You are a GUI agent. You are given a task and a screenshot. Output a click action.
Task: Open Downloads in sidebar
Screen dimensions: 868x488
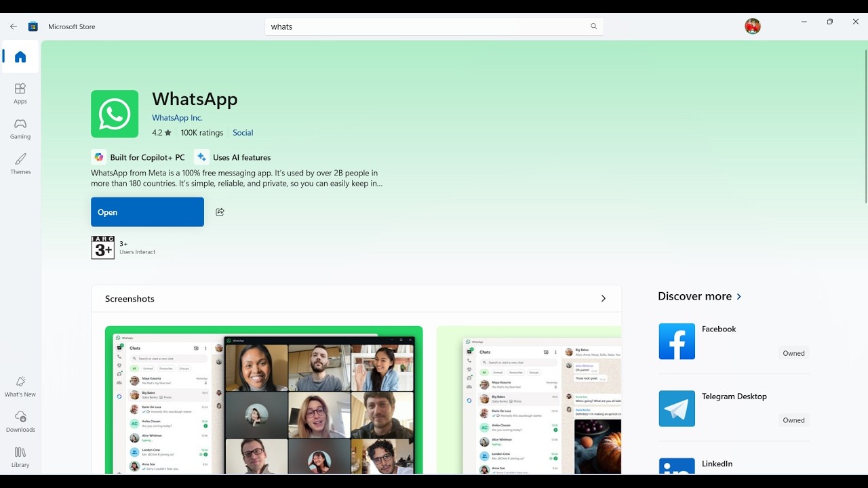[20, 422]
